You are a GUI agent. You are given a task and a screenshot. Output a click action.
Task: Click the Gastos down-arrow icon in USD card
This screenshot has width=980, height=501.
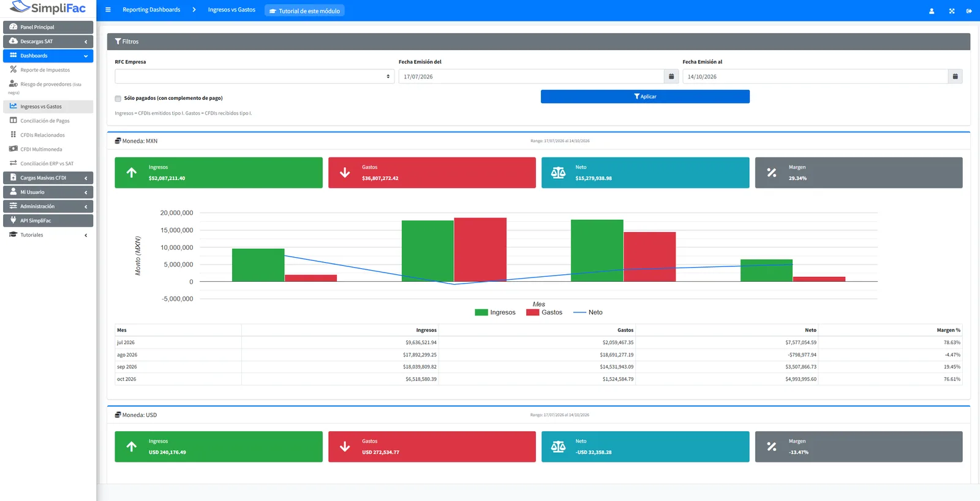coord(345,446)
